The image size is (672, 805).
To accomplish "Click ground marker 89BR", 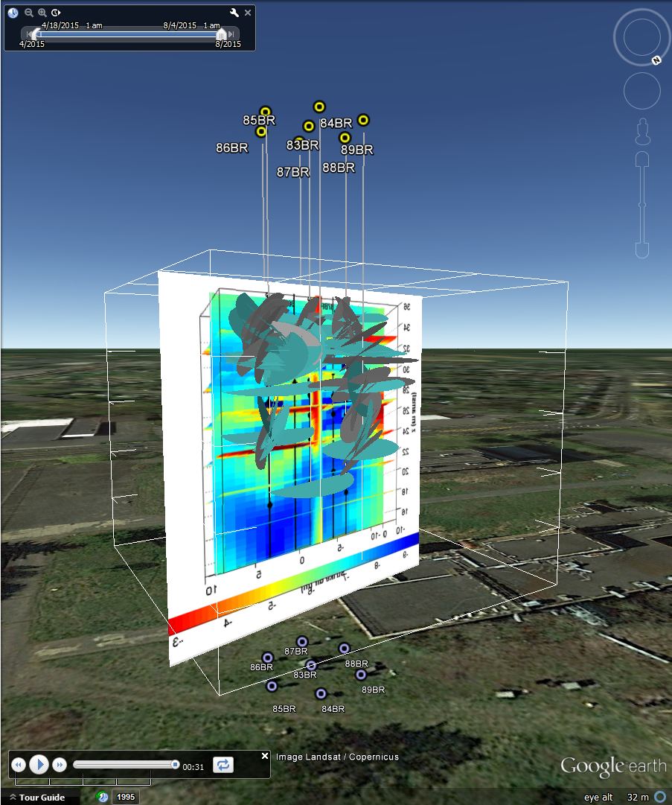I will (361, 675).
